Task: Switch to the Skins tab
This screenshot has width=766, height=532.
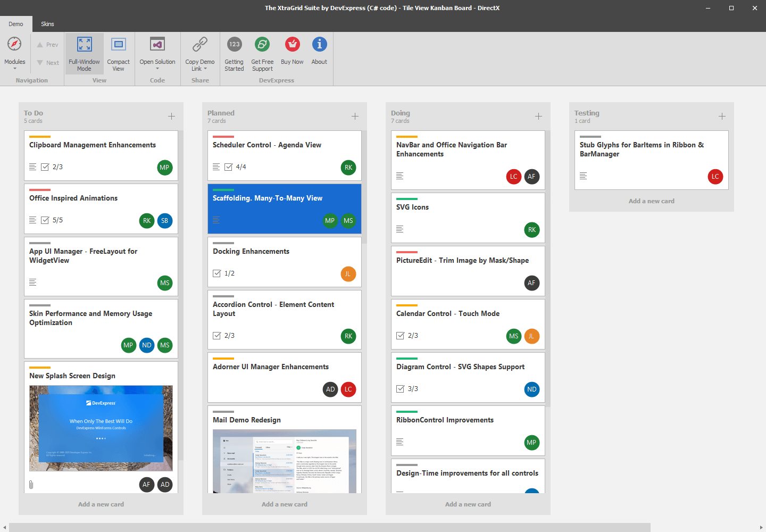Action: point(47,24)
